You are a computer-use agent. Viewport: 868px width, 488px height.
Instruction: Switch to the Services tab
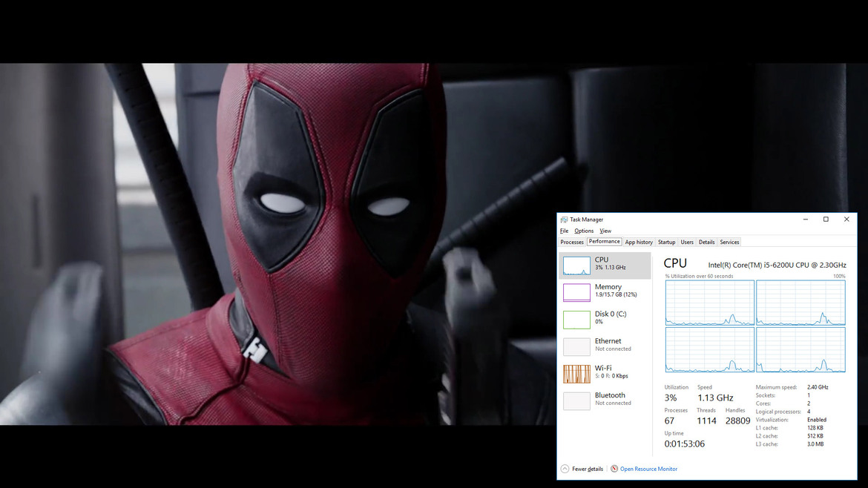pos(729,243)
